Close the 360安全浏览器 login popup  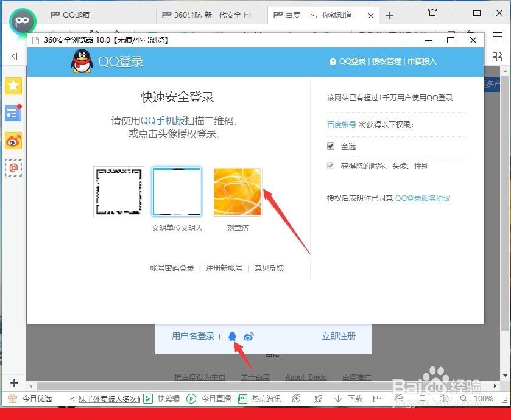pos(473,40)
